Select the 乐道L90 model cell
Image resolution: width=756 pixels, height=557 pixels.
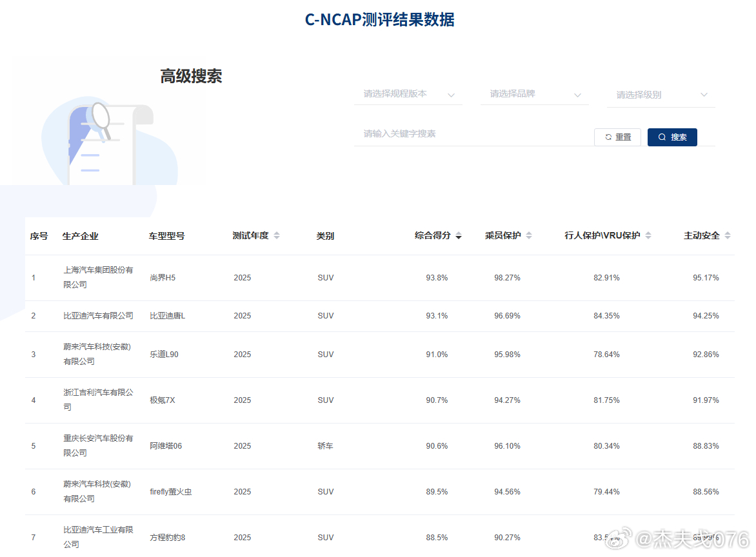tap(164, 355)
